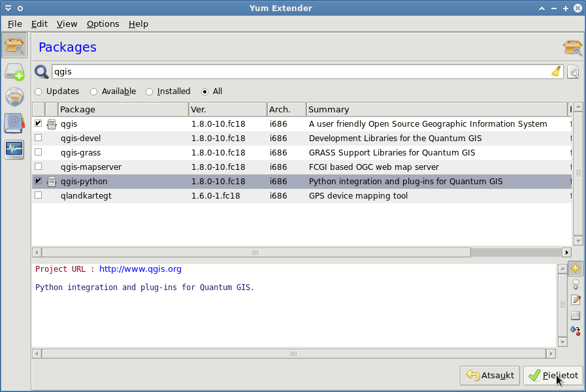Sort by the Summary column header
586x392 pixels.
(436, 110)
